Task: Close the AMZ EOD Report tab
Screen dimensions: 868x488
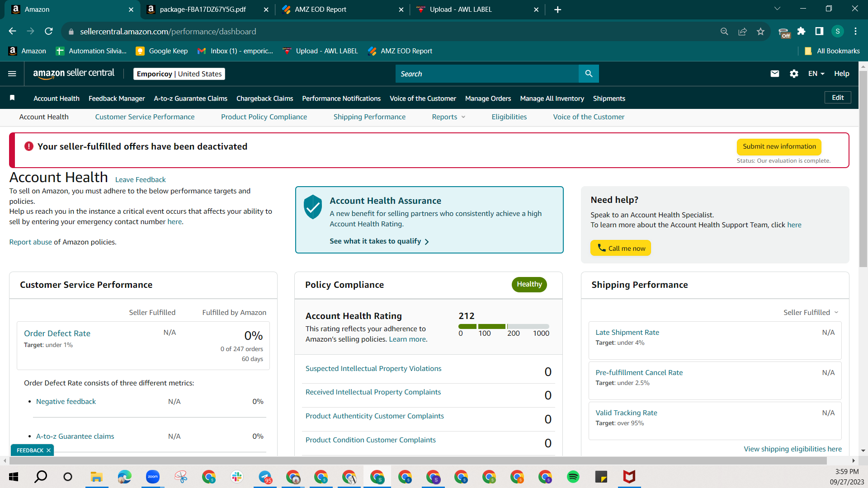Action: [x=401, y=9]
